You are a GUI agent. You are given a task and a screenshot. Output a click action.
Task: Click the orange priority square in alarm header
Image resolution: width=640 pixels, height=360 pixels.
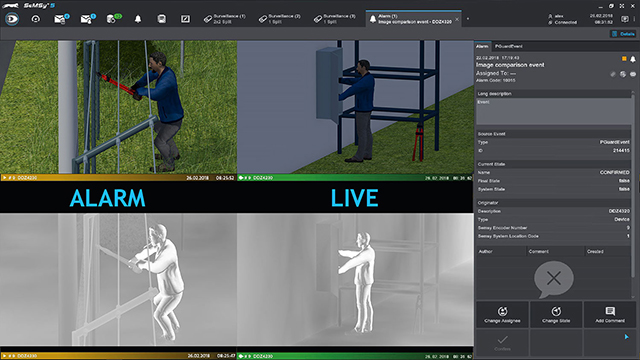(x=624, y=59)
